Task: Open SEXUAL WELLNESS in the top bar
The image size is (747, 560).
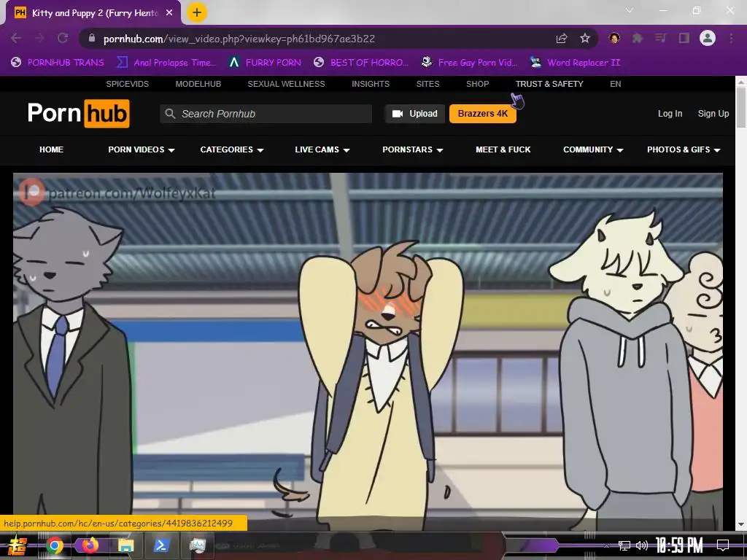Action: [286, 84]
